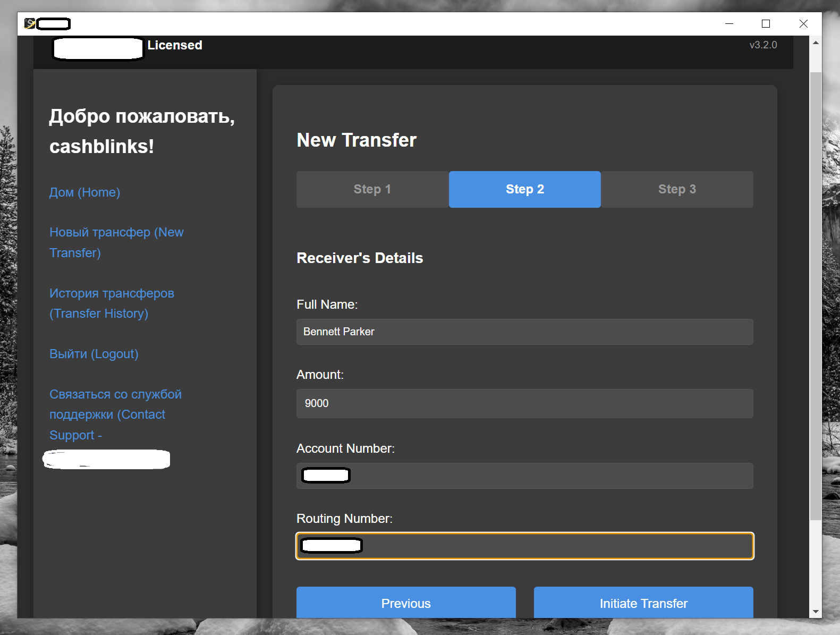
Task: Go to the Step 3 tab
Action: 677,189
